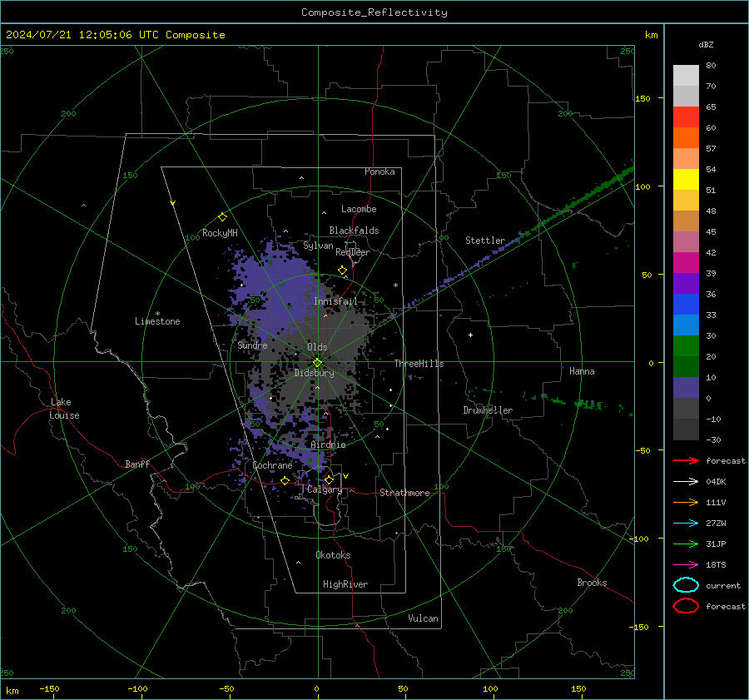Click the white 04DK arrow icon
749x700 pixels.
point(686,481)
